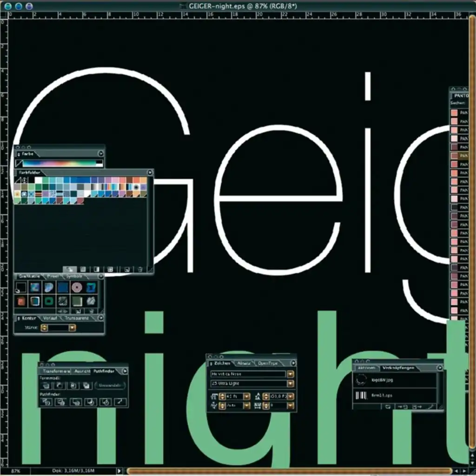Image resolution: width=476 pixels, height=476 pixels.
Task: Switch to the OpenType tab
Action: point(268,364)
